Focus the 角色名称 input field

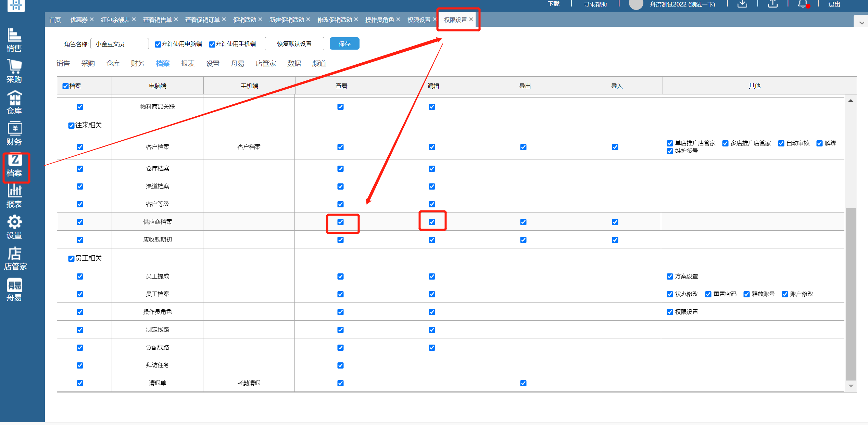point(119,44)
